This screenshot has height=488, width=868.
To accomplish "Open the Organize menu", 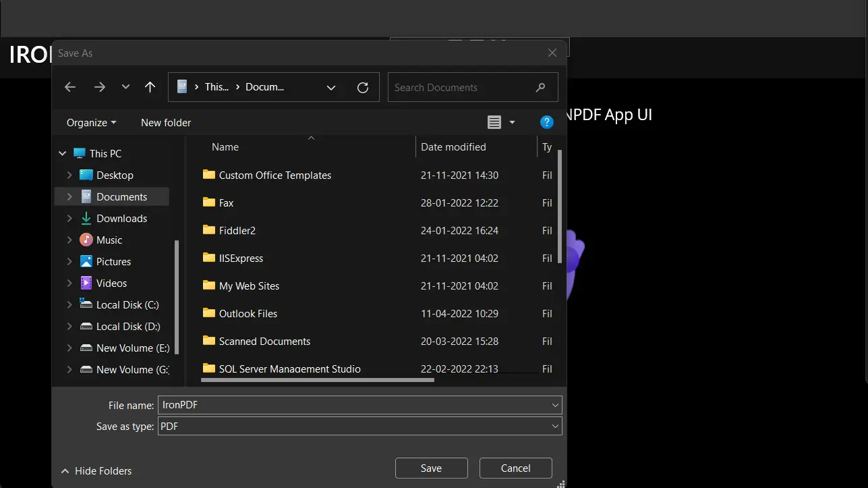I will point(92,122).
